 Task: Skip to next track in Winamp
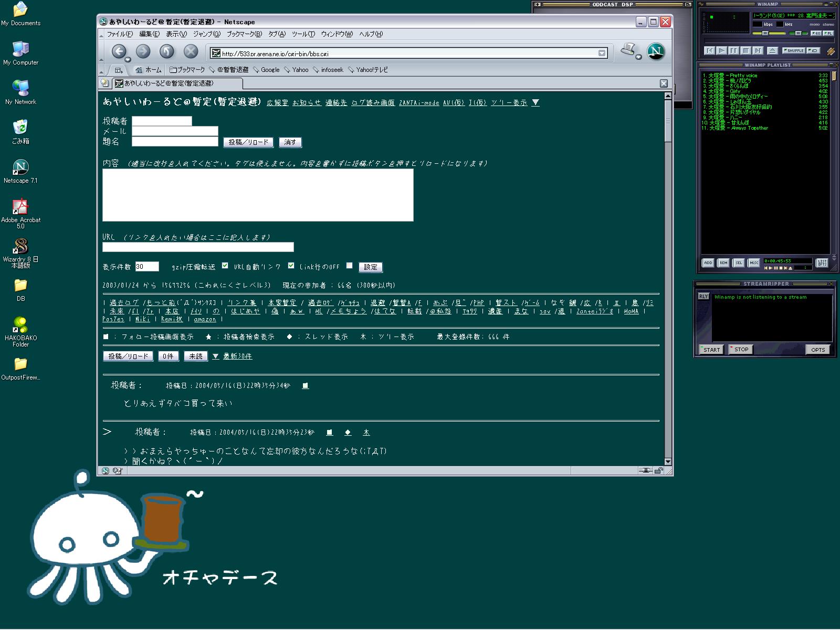click(758, 51)
